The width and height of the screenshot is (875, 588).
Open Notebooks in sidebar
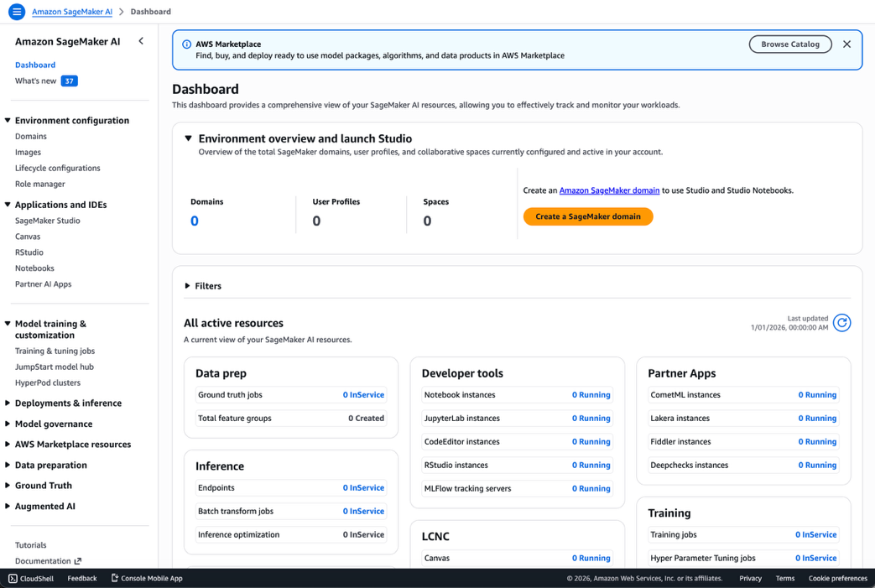(34, 268)
